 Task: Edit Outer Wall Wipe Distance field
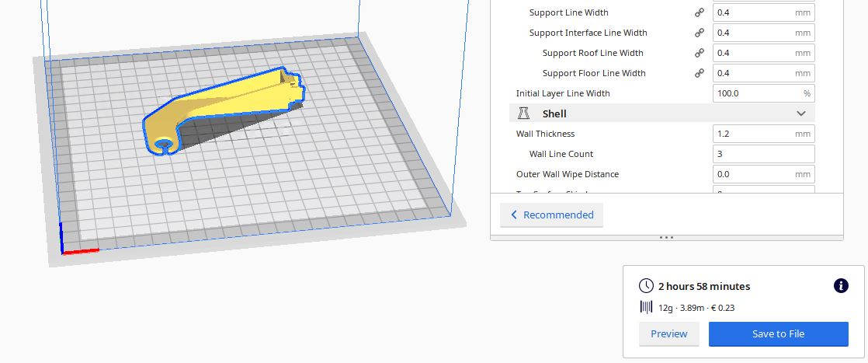tap(763, 174)
